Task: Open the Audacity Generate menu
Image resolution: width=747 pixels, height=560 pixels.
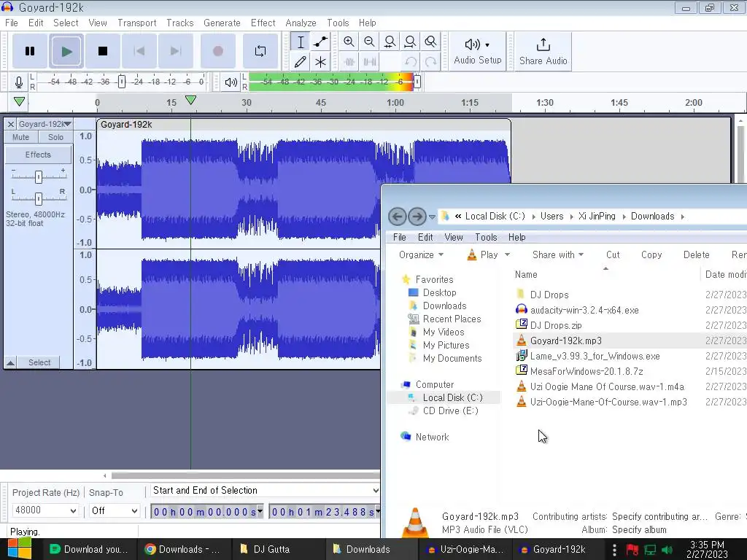Action: (x=222, y=23)
